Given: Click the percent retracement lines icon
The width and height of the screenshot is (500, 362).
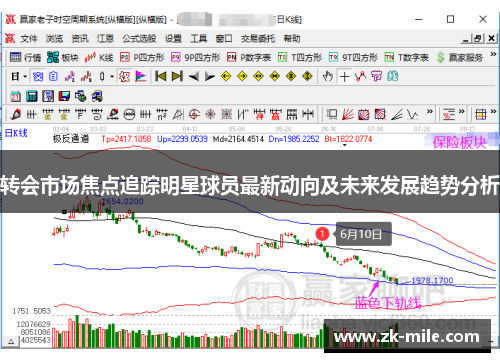Looking at the screenshot, I should [x=449, y=115].
